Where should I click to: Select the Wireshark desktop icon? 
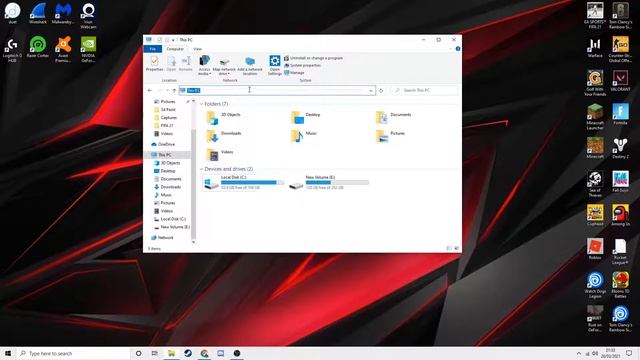tap(38, 13)
